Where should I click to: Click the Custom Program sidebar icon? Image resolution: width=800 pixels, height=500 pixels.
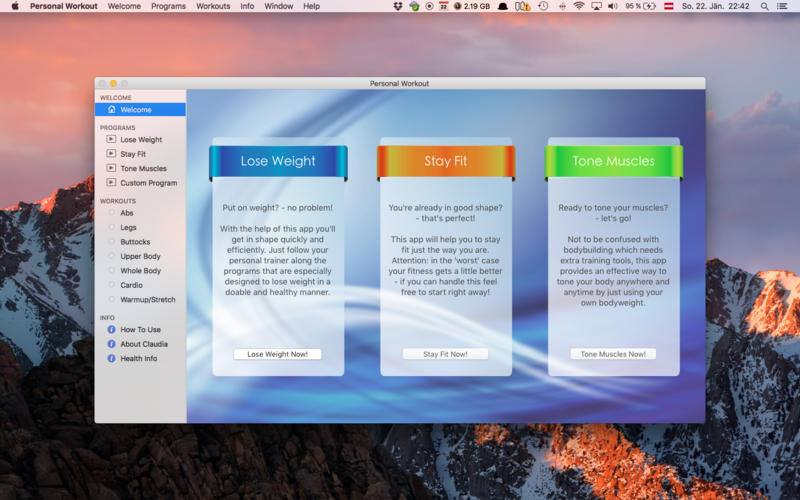pyautogui.click(x=111, y=182)
